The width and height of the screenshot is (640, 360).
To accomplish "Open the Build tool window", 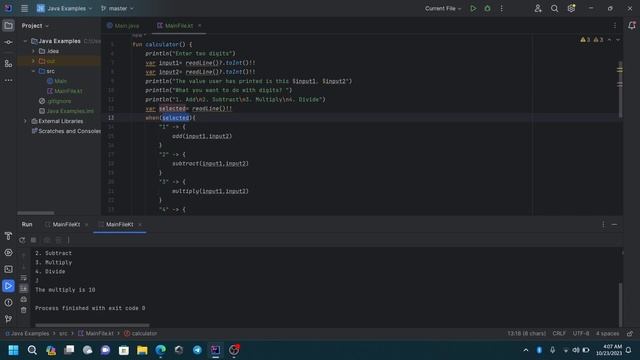I will (x=8, y=236).
